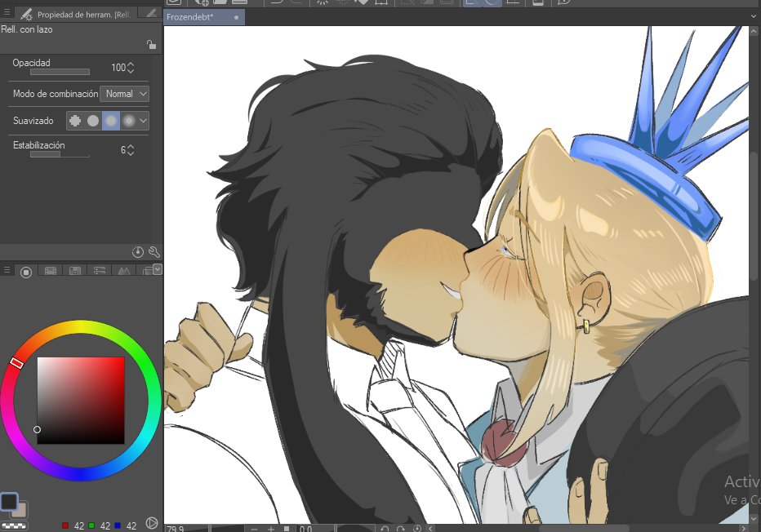761x532 pixels.
Task: Close the Frozendebt* canvas tab
Action: click(x=236, y=17)
